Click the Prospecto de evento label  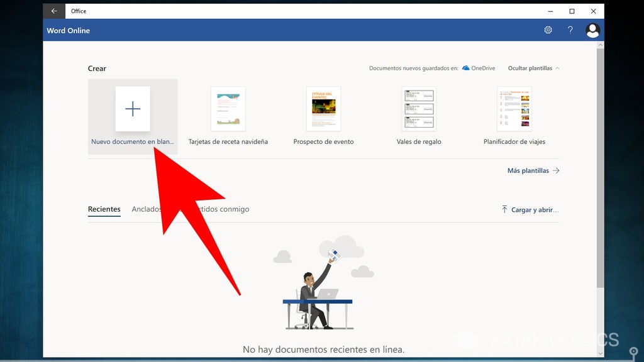pos(323,141)
